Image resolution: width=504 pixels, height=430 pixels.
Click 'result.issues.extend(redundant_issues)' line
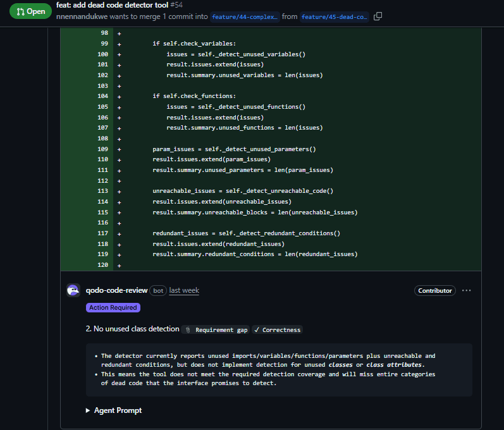[219, 244]
